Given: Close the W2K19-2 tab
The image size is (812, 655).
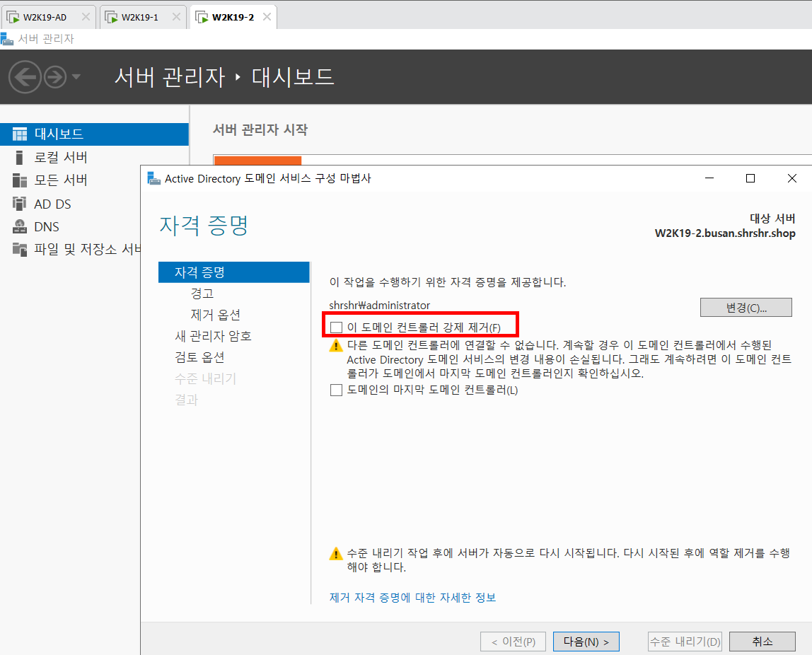Looking at the screenshot, I should [x=267, y=17].
